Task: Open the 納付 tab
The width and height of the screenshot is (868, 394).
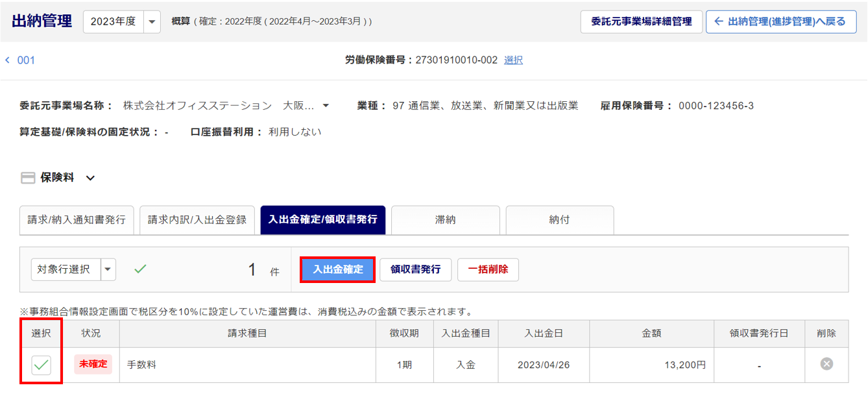Action: (x=559, y=220)
